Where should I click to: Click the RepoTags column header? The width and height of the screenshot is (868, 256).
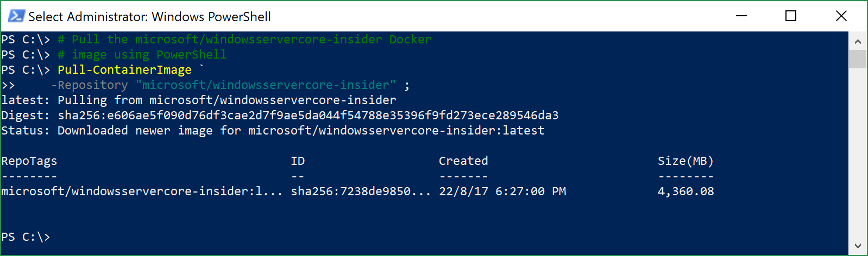[29, 161]
